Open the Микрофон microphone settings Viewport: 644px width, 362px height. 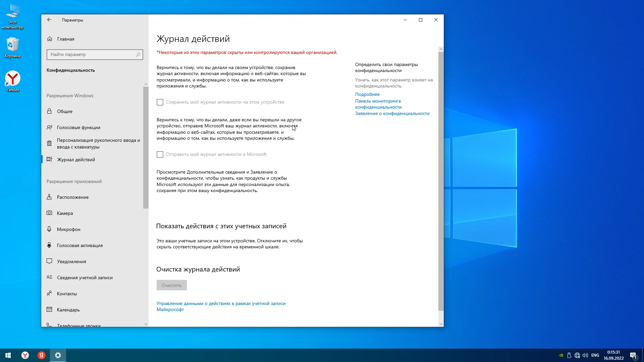click(68, 229)
